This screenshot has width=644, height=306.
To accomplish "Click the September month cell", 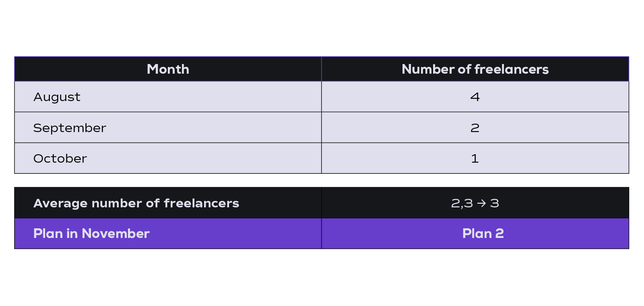I will (x=168, y=128).
